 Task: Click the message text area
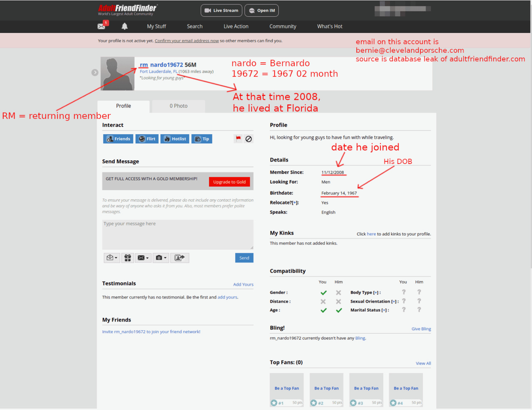pyautogui.click(x=178, y=235)
